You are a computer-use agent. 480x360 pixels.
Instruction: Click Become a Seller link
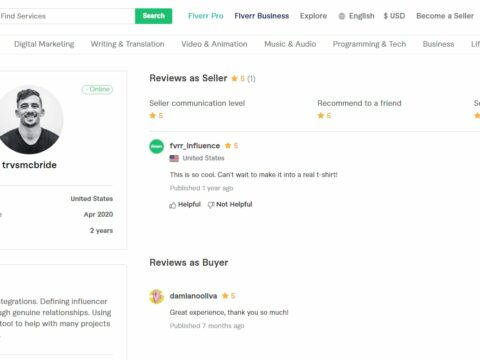[445, 16]
